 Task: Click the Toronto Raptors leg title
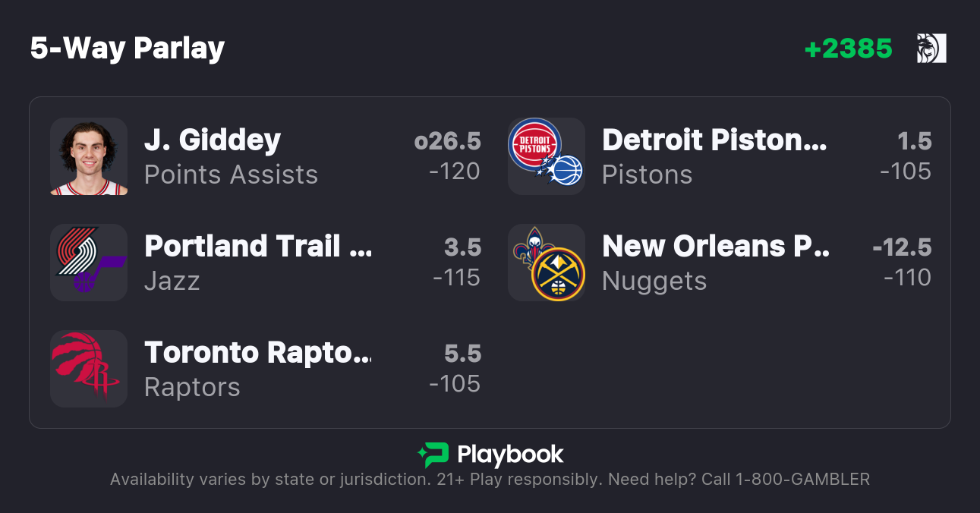tap(258, 353)
